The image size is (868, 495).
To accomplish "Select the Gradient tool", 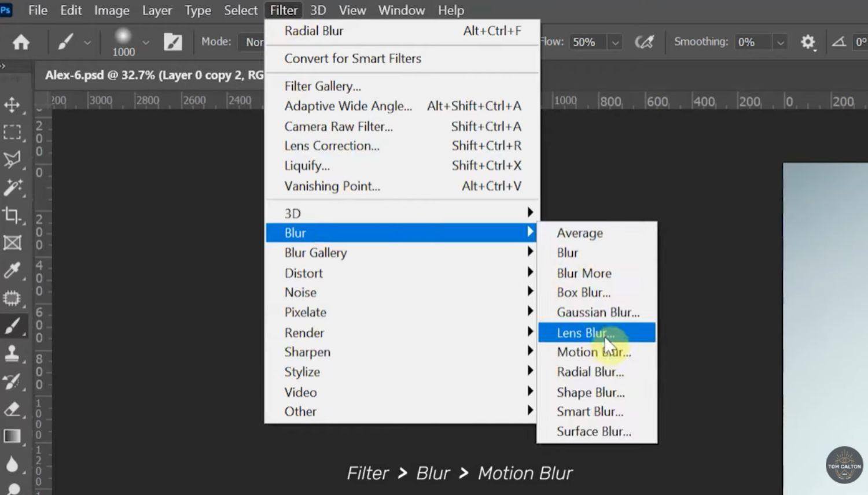I will (x=12, y=436).
